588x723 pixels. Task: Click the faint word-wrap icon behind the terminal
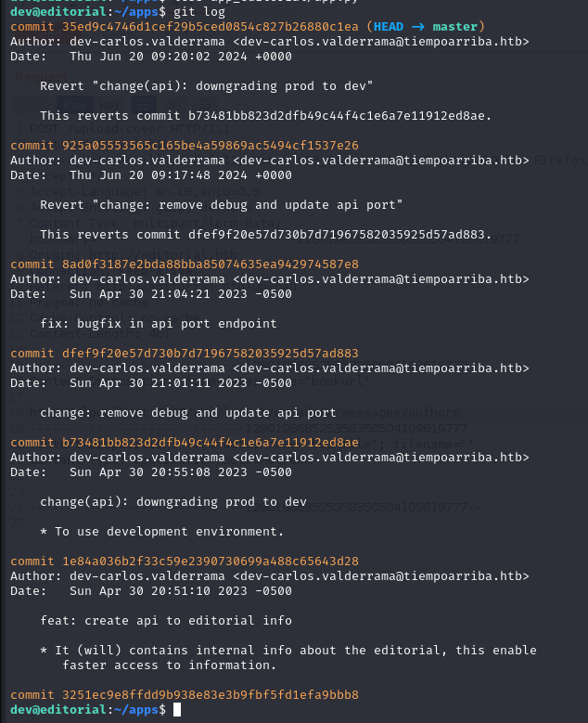tap(144, 105)
